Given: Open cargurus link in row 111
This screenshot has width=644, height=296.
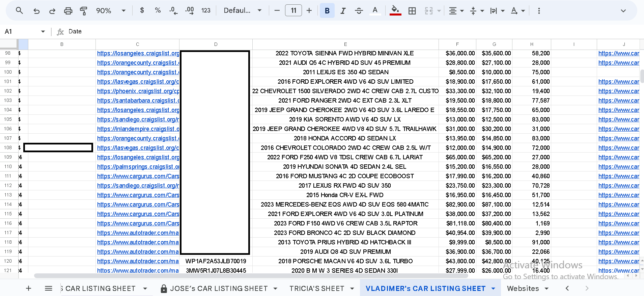Looking at the screenshot, I should [x=138, y=176].
